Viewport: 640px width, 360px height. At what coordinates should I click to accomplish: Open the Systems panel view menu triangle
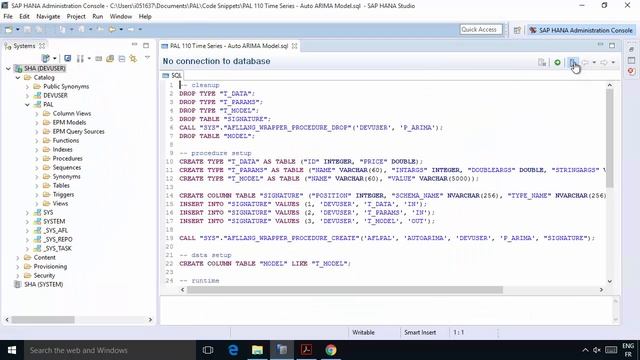[147, 58]
